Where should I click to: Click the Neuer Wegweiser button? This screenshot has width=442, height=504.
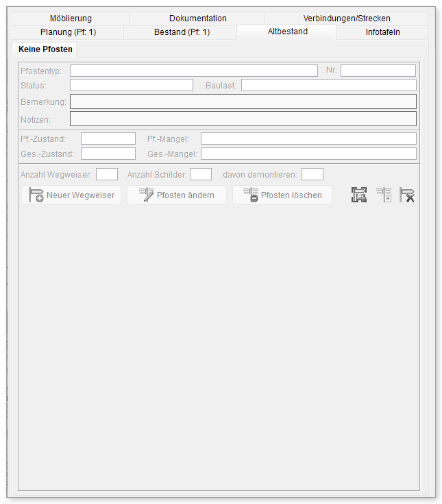coord(71,195)
